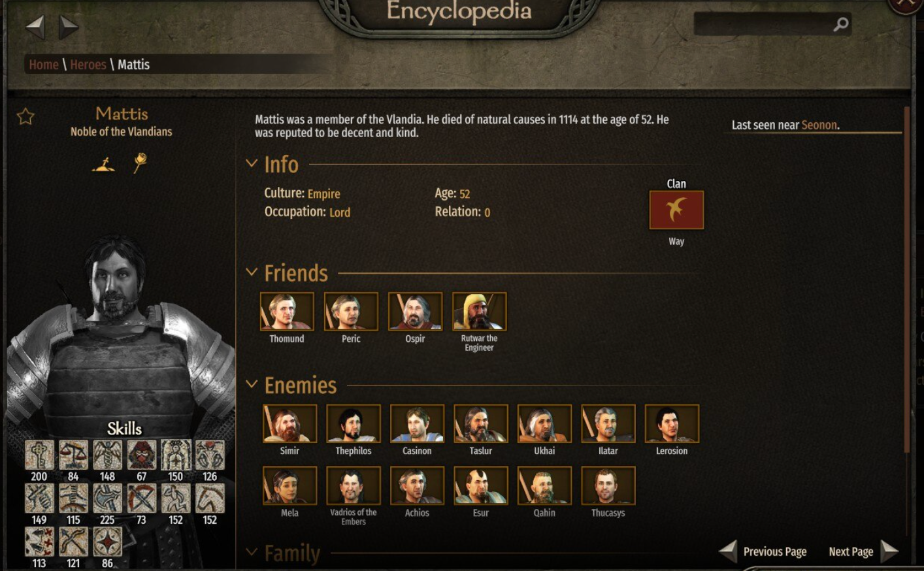The image size is (924, 571).
Task: Collapse the Enemies section
Action: point(252,384)
